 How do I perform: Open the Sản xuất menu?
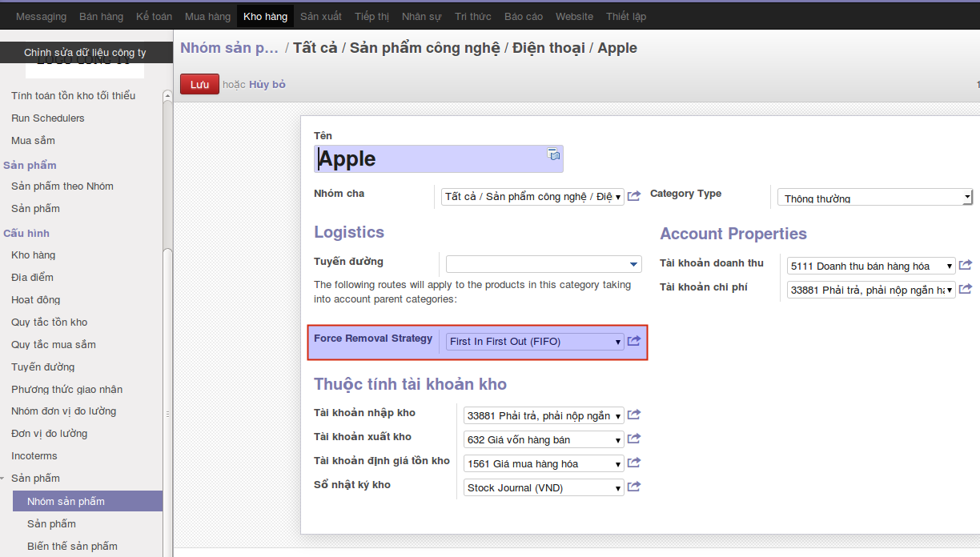tap(321, 16)
